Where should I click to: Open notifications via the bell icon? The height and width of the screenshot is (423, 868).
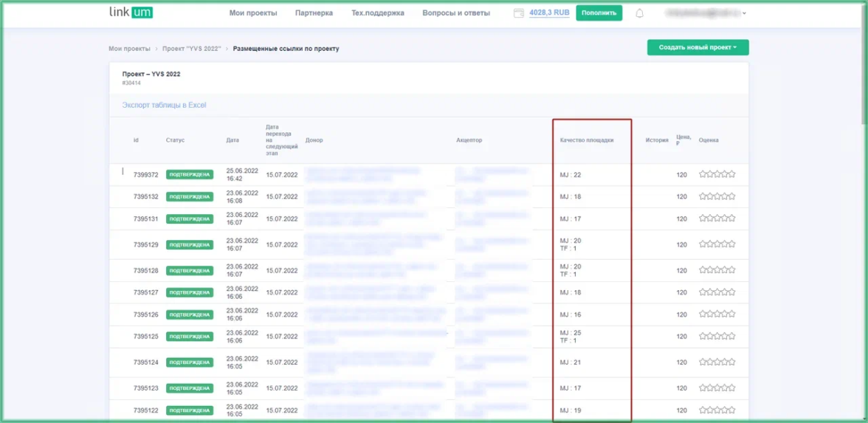tap(640, 13)
